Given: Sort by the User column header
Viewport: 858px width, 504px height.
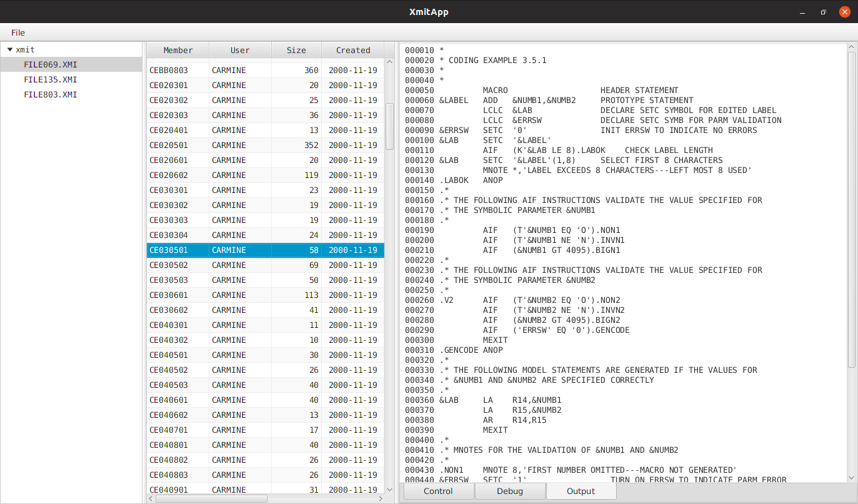Looking at the screenshot, I should point(240,50).
